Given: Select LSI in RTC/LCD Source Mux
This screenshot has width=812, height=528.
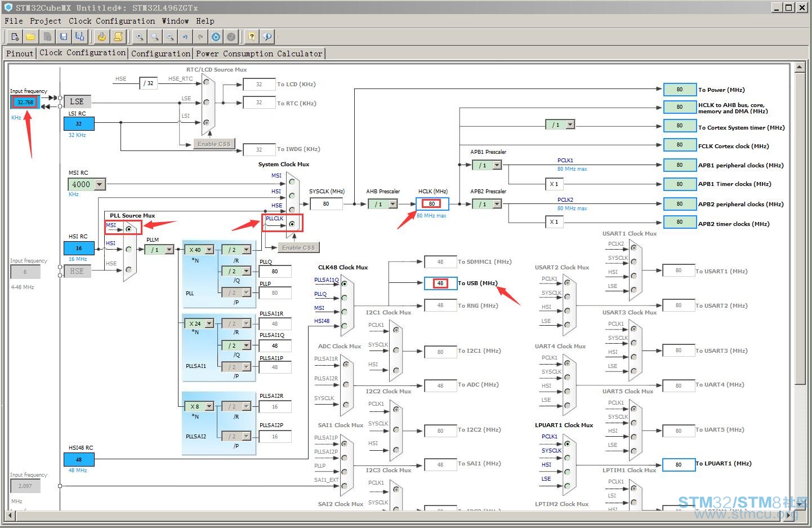Looking at the screenshot, I should coord(207,122).
